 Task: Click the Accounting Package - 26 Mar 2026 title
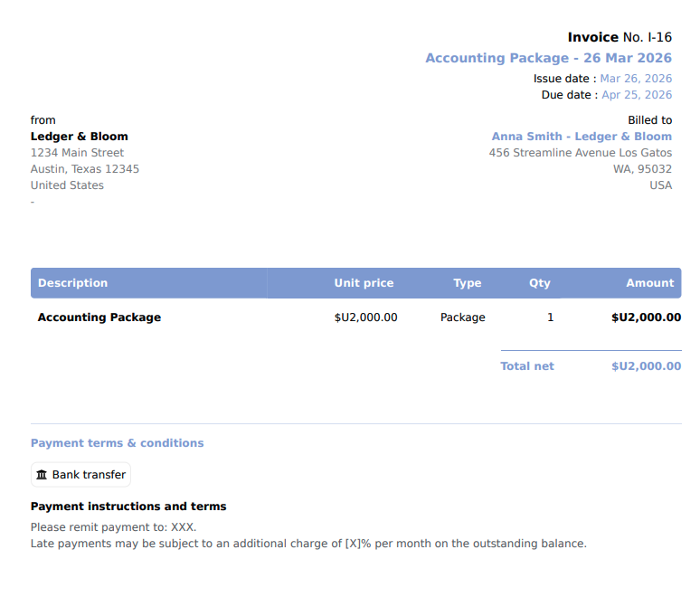548,58
